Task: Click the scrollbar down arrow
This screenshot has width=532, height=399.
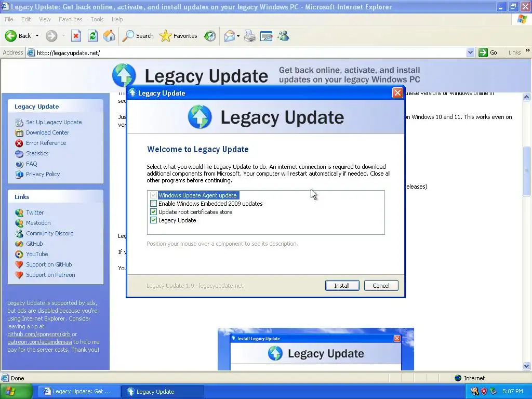Action: [x=527, y=366]
